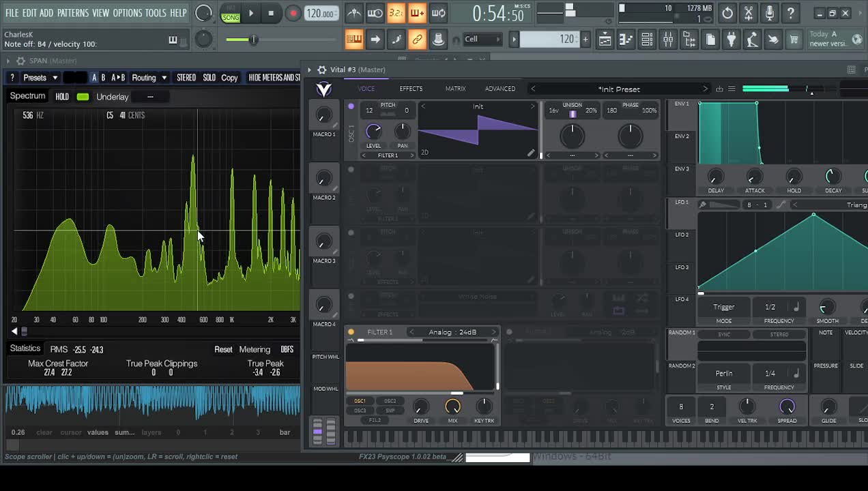Viewport: 868px width, 491px height.
Task: Open the Vital hamburger menu icon
Action: pyautogui.click(x=732, y=89)
